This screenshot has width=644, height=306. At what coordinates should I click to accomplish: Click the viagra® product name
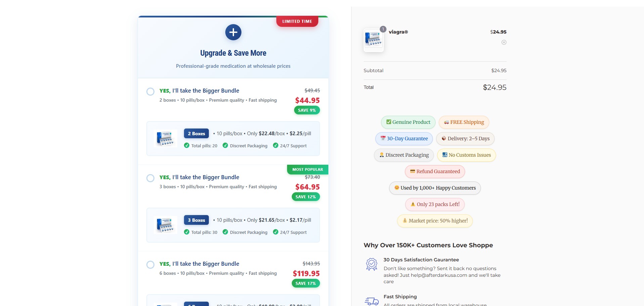click(x=398, y=32)
